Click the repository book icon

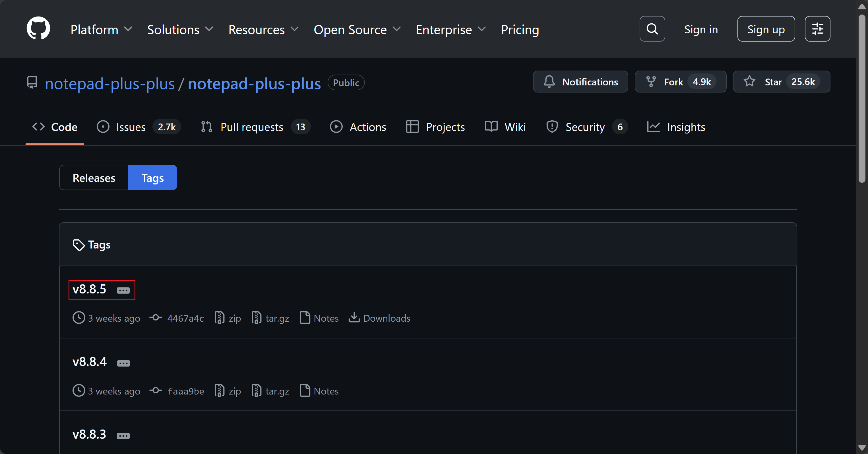click(32, 82)
